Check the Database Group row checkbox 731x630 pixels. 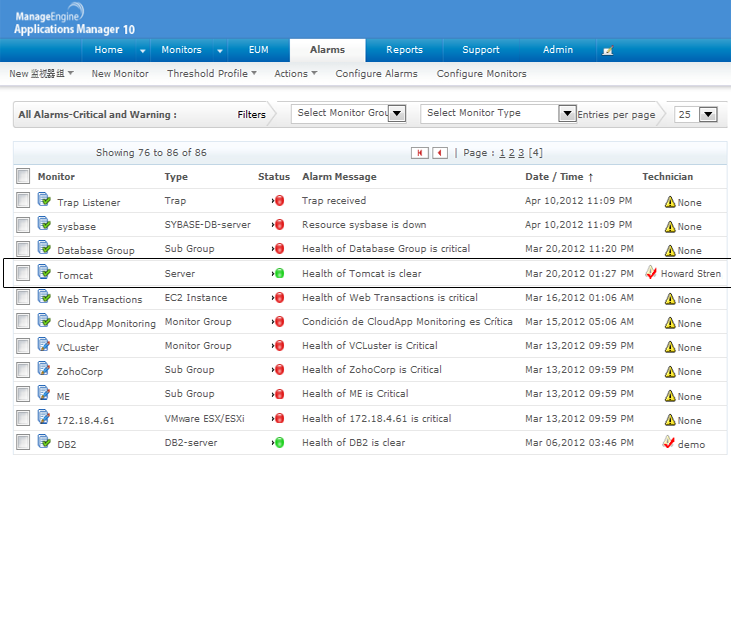click(x=23, y=249)
